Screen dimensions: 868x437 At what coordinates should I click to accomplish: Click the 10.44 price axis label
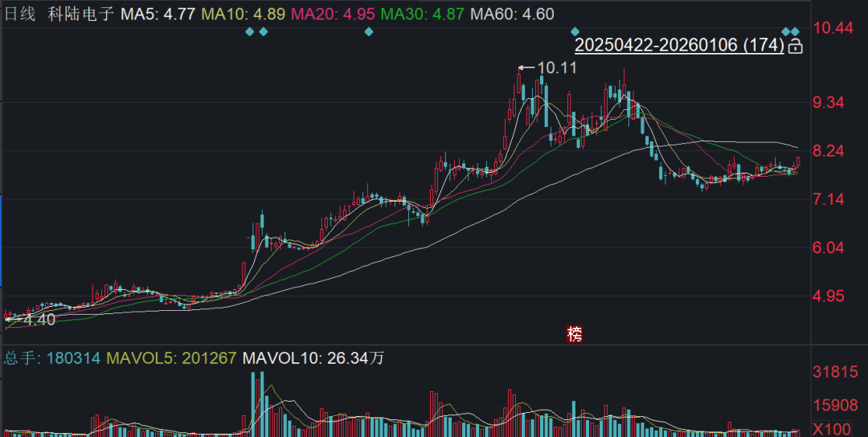(x=833, y=28)
